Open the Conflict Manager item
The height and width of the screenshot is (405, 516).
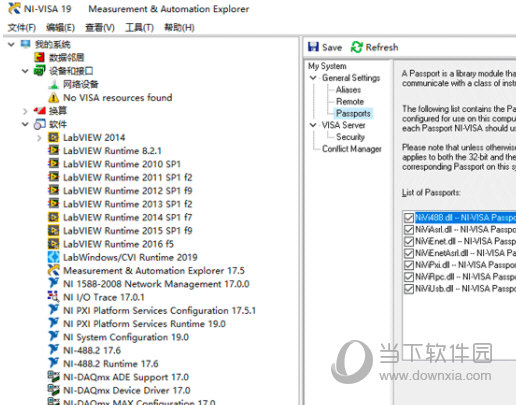click(x=352, y=149)
